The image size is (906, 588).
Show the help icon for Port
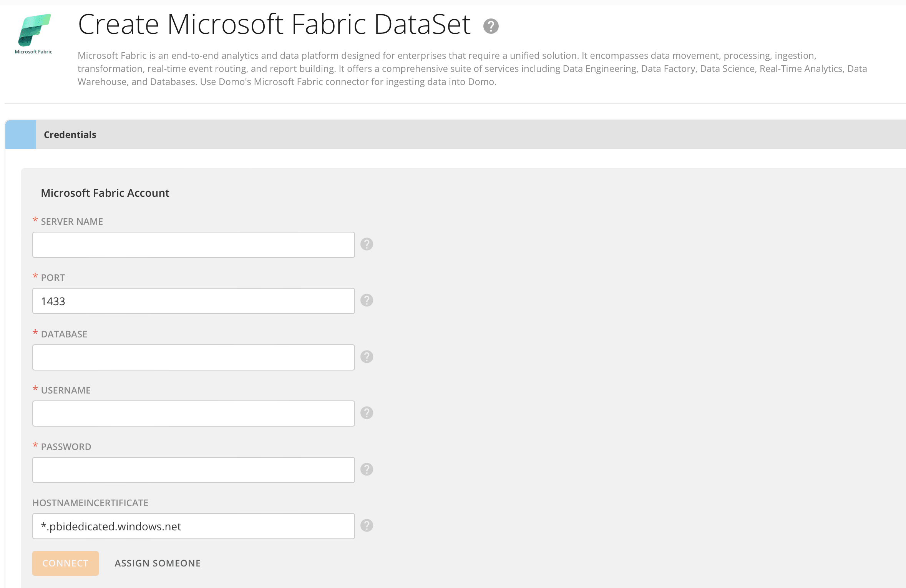pos(367,300)
